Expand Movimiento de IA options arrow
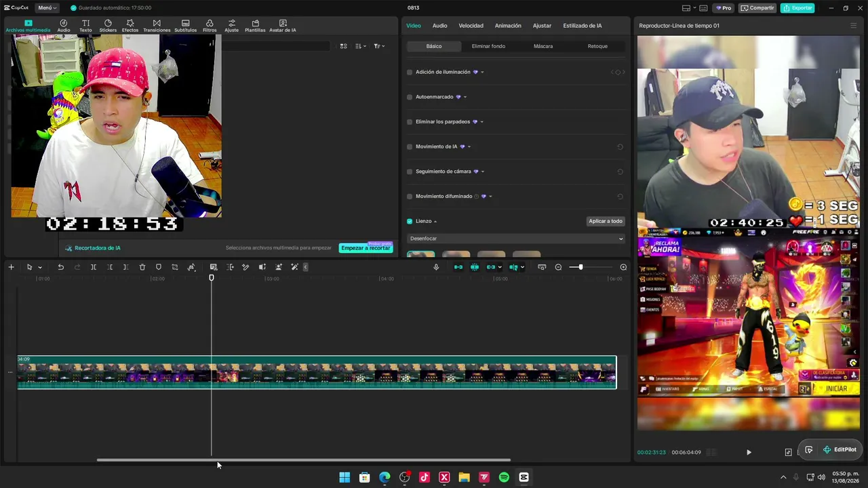 pos(469,146)
